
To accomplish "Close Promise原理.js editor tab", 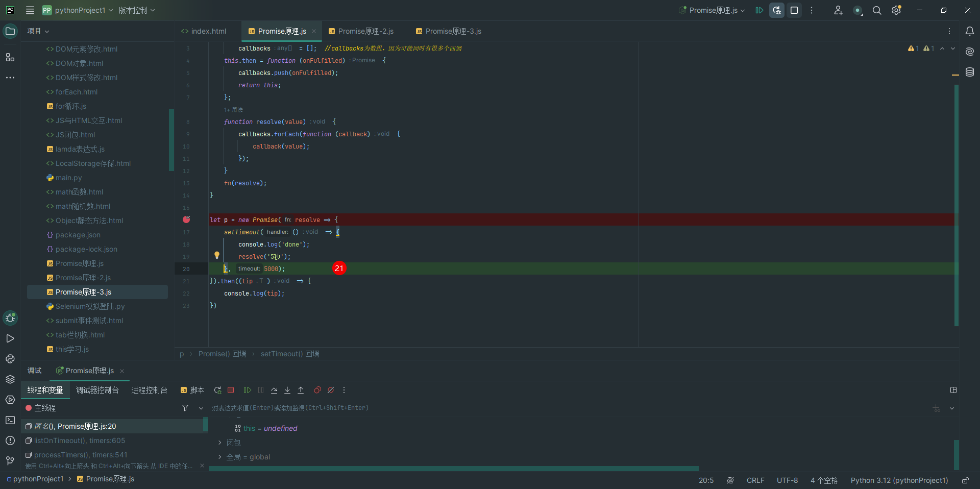I will point(314,31).
